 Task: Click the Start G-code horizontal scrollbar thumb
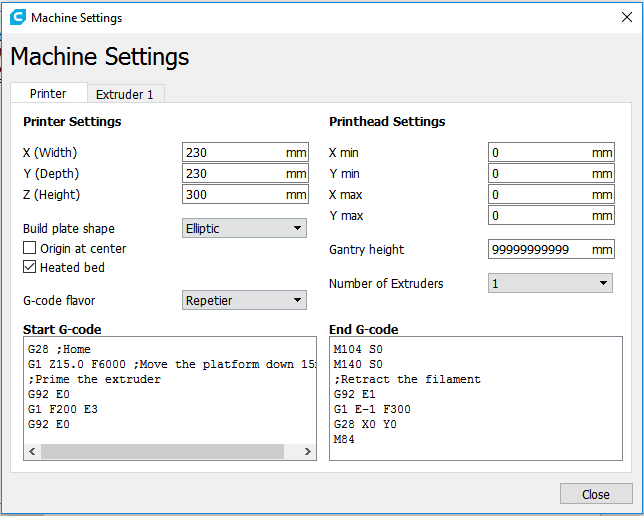pos(162,452)
